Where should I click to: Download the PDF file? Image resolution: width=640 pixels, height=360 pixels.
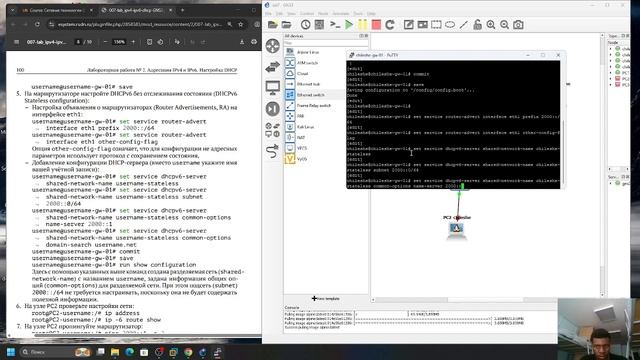click(242, 42)
